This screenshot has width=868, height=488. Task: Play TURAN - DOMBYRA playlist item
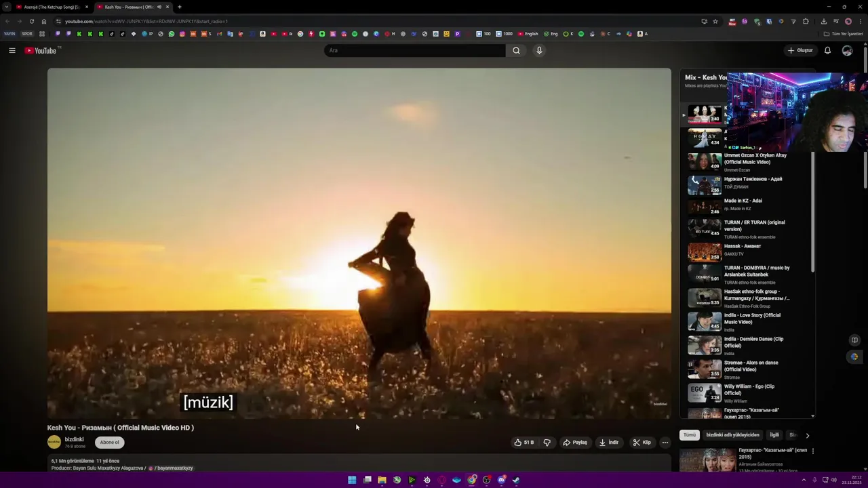pos(749,274)
